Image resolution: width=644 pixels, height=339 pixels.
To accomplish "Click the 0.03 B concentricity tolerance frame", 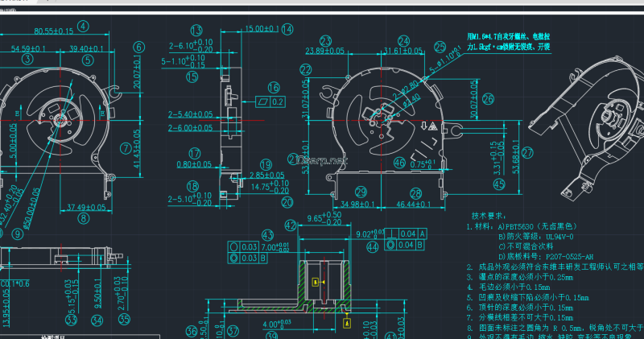I will point(250,258).
